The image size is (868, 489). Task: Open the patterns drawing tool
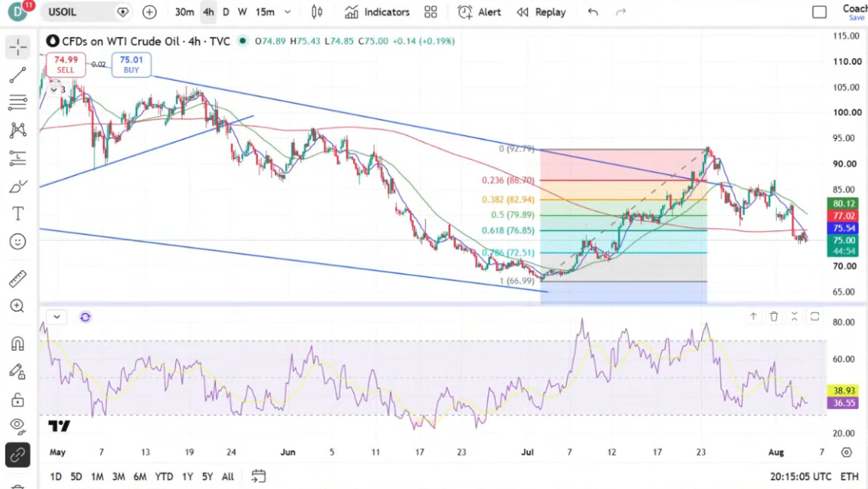click(17, 130)
